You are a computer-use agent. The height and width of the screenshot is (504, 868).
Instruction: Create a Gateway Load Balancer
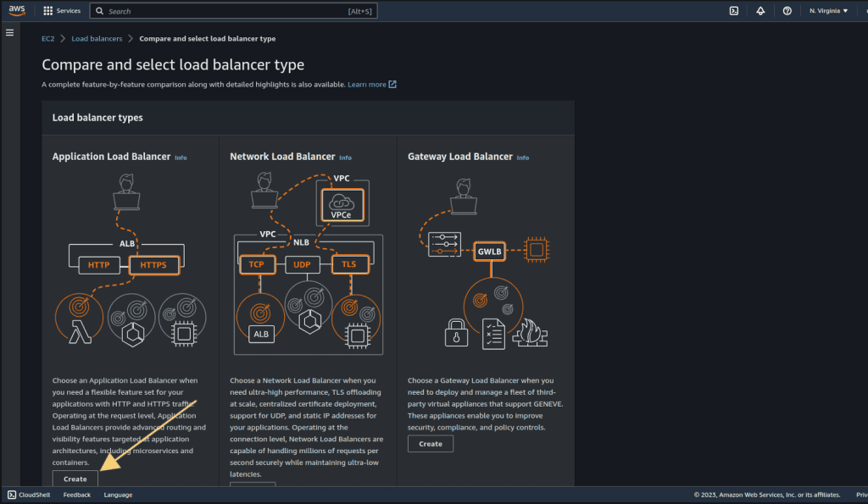coord(430,444)
